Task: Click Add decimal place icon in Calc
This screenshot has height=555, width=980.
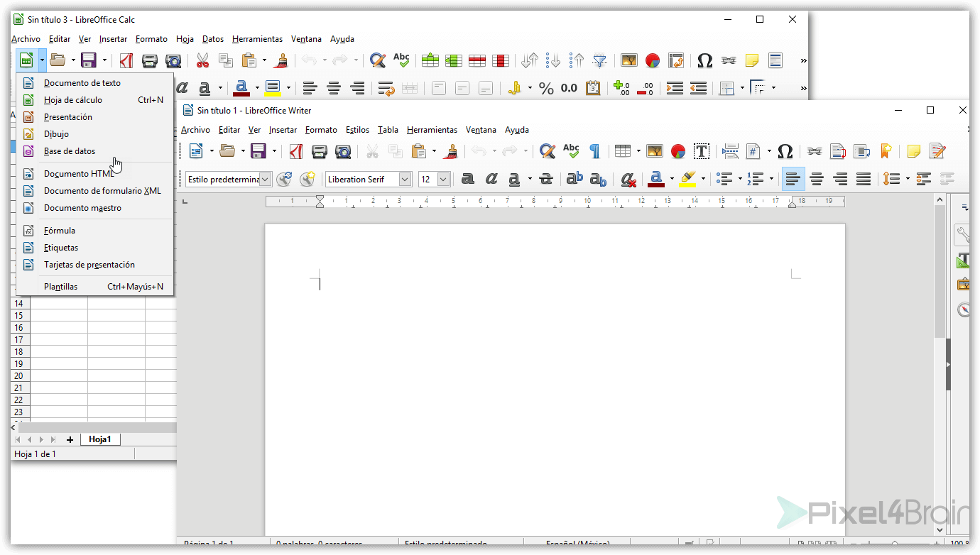Action: [x=621, y=89]
